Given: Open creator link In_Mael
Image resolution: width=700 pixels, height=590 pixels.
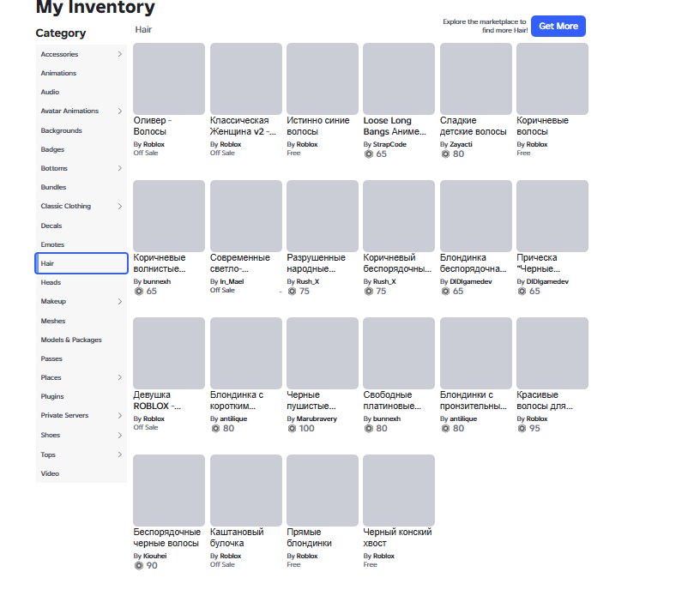Looking at the screenshot, I should (232, 281).
